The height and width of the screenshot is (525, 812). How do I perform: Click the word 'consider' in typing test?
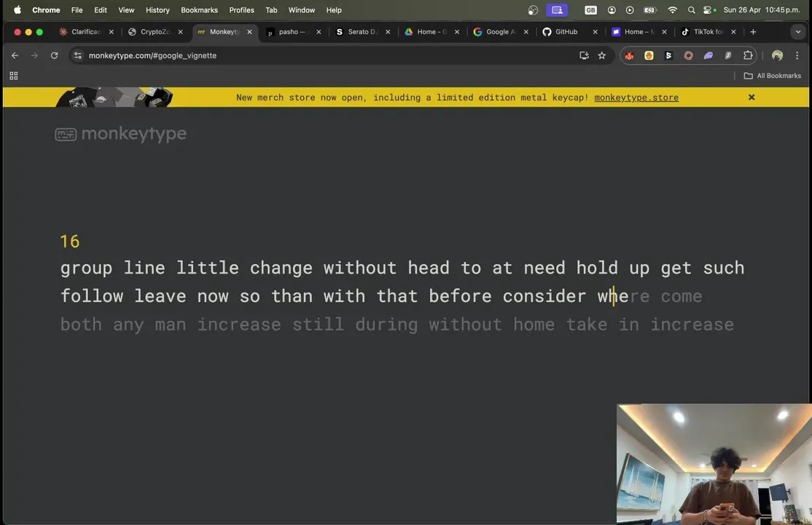tap(544, 296)
